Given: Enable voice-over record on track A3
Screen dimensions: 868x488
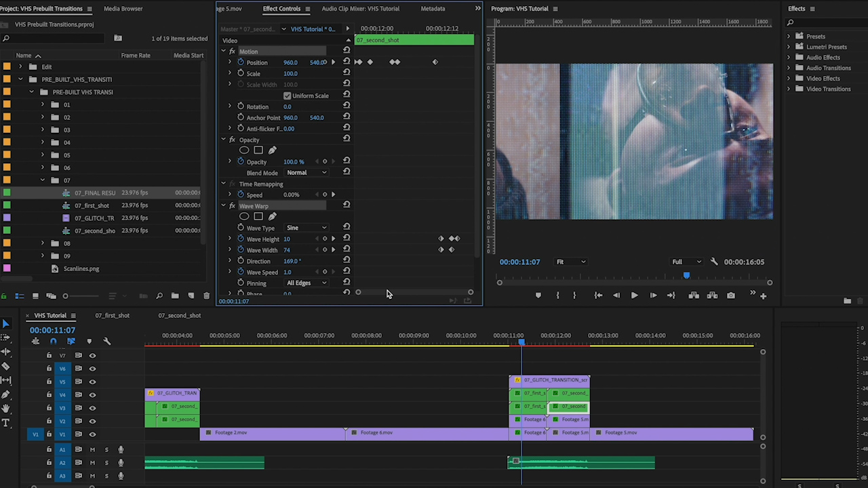Looking at the screenshot, I should click(121, 476).
